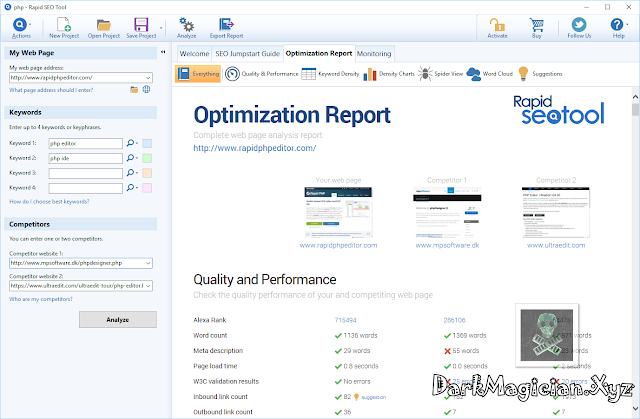Click the Competitor 2 page thumbnail
Screen dimensions: 640x419
pos(556,212)
